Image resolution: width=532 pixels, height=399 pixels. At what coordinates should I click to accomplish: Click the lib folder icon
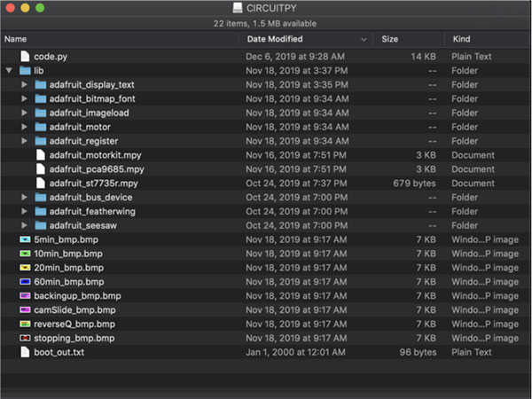25,70
